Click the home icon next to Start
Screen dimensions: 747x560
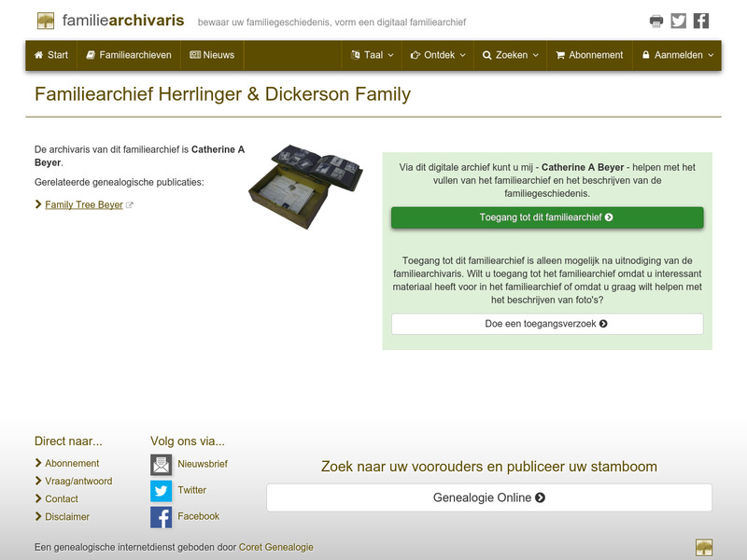pos(39,55)
